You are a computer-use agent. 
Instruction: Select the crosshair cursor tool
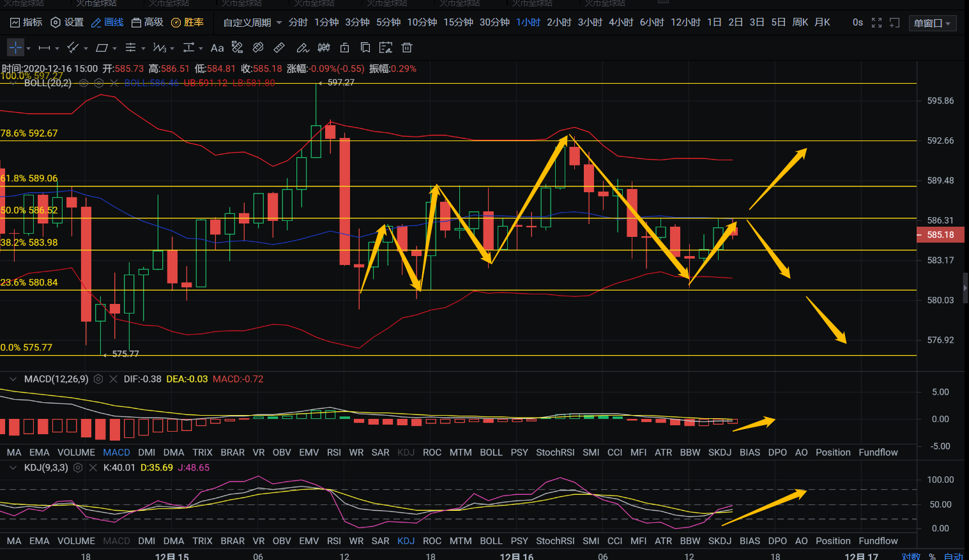pyautogui.click(x=15, y=48)
